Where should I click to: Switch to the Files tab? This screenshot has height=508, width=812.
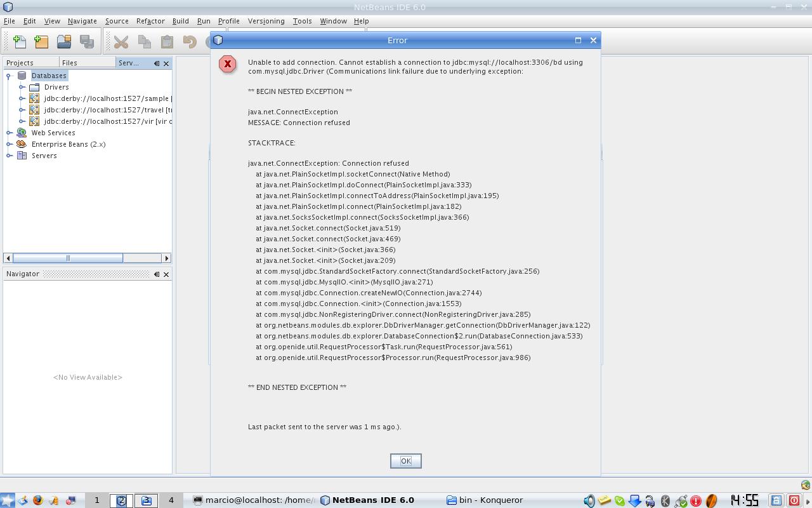tap(88, 63)
